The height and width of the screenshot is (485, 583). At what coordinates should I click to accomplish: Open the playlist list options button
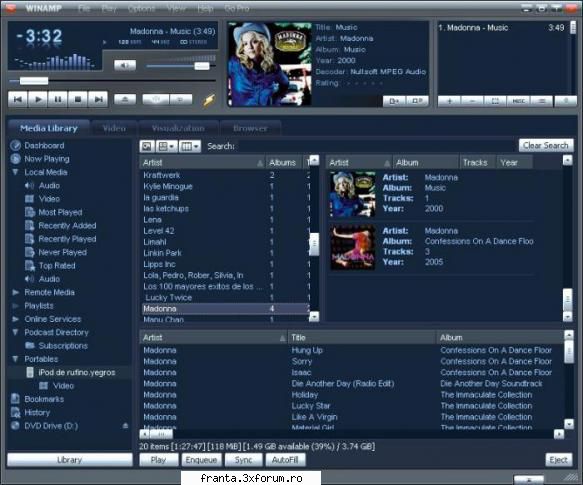(x=541, y=101)
